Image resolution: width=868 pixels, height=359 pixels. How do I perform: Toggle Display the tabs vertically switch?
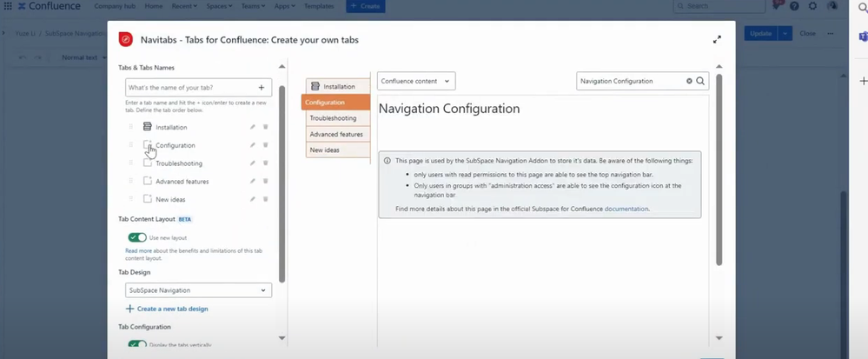coord(137,344)
